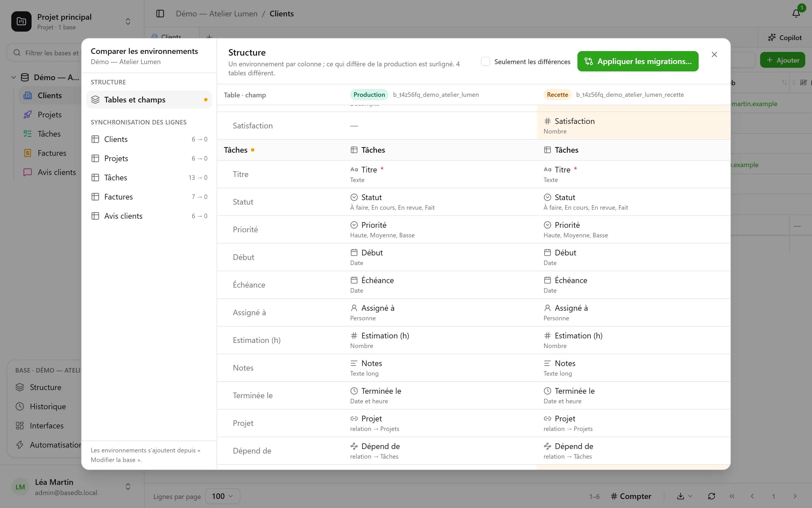The image size is (812, 508).
Task: Click the sort arrows icon in table header
Action: 784,82
